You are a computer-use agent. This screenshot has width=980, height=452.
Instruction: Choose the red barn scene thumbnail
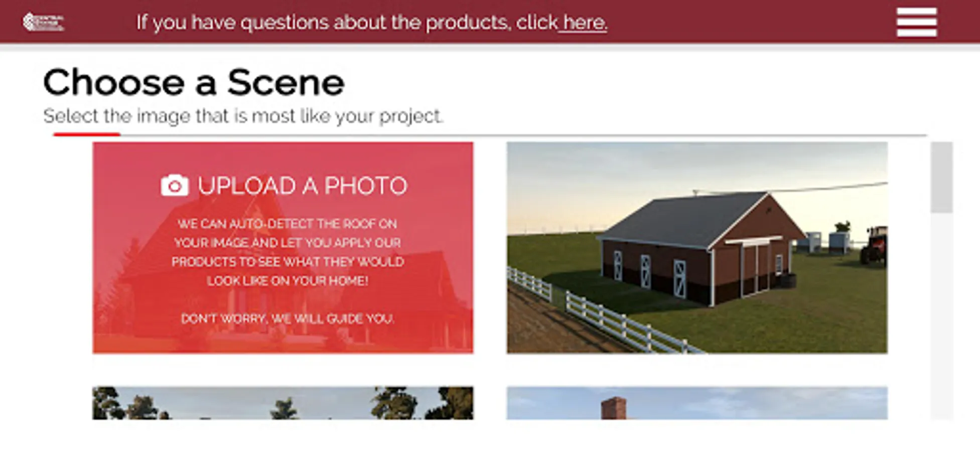pyautogui.click(x=697, y=248)
